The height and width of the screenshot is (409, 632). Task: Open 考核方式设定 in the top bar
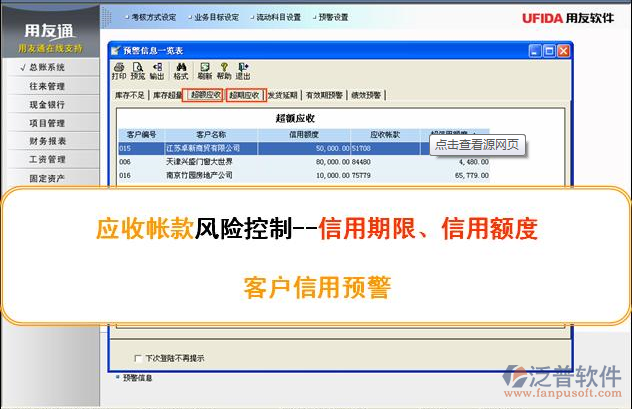click(x=151, y=17)
